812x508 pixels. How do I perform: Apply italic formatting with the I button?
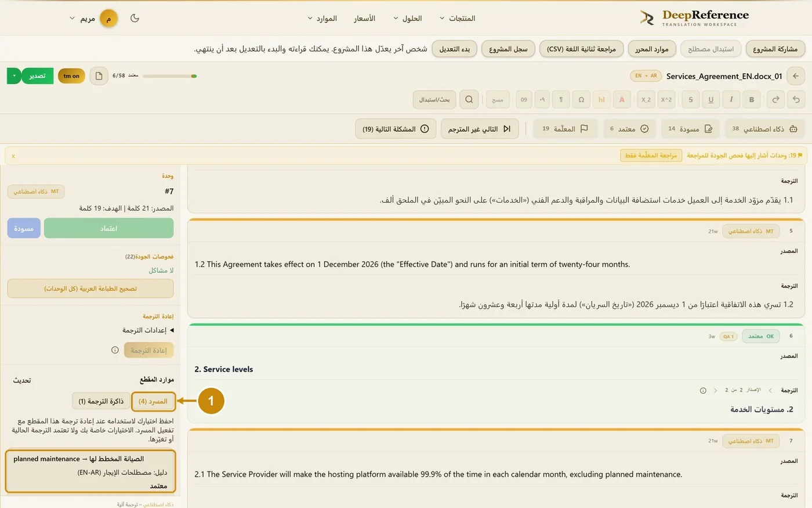point(731,100)
